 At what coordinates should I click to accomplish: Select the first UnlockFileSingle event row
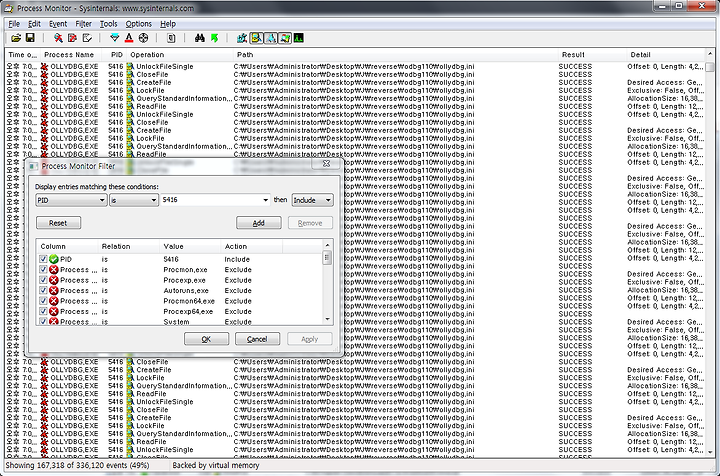[354, 67]
